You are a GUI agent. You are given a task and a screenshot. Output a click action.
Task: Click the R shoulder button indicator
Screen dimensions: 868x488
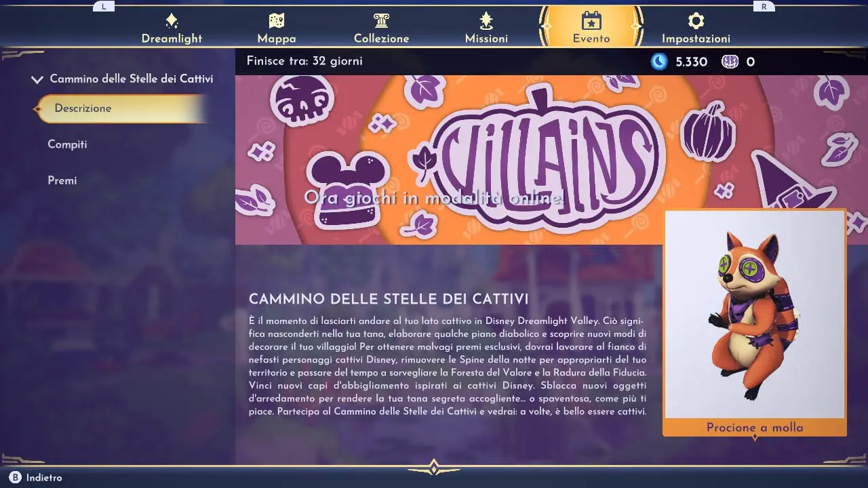pos(764,6)
